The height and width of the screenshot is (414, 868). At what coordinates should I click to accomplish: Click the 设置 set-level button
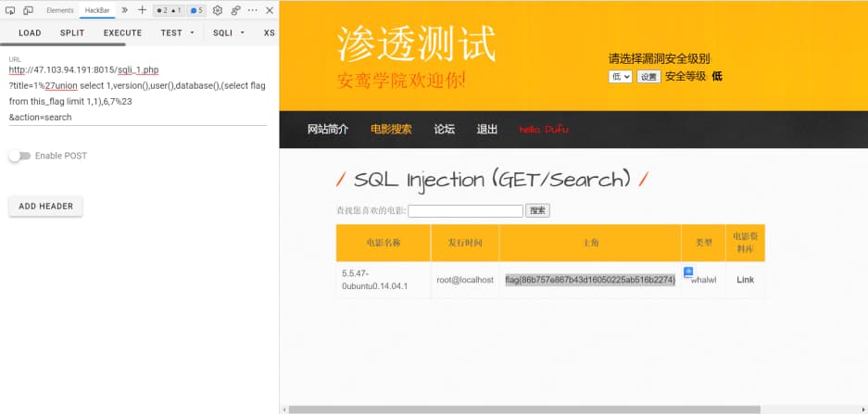pos(648,76)
